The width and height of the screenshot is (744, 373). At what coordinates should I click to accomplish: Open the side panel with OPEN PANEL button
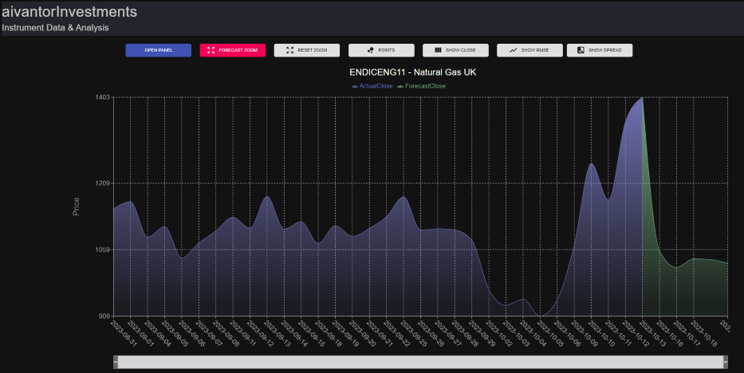(158, 50)
